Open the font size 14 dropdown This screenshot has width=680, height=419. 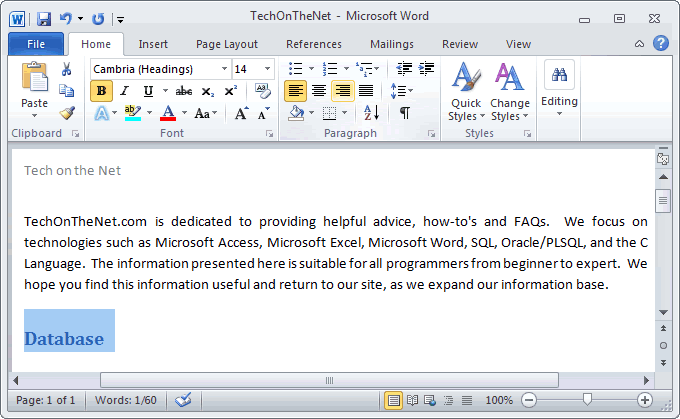pos(268,69)
